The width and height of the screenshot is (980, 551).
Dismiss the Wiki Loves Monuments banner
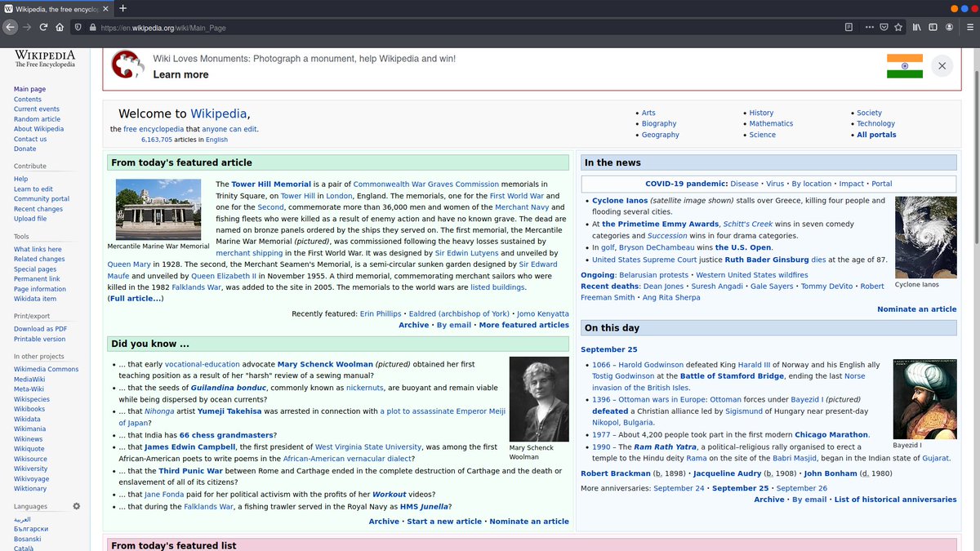pos(942,66)
